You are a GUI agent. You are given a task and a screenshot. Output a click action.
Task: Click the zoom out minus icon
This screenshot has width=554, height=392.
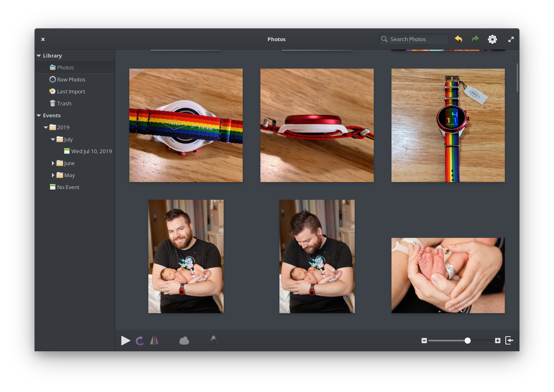(x=424, y=341)
